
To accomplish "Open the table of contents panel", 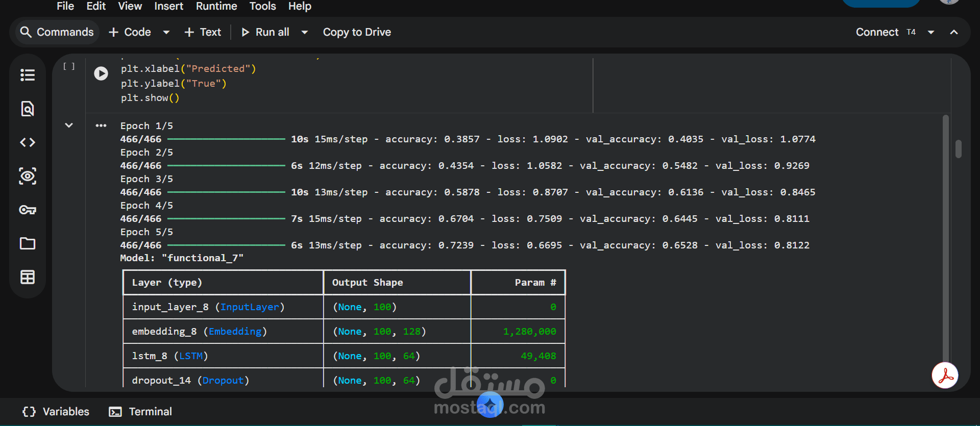I will click(x=28, y=75).
